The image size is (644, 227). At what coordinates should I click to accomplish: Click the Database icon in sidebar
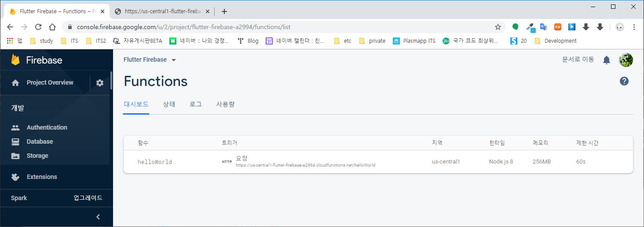click(15, 141)
